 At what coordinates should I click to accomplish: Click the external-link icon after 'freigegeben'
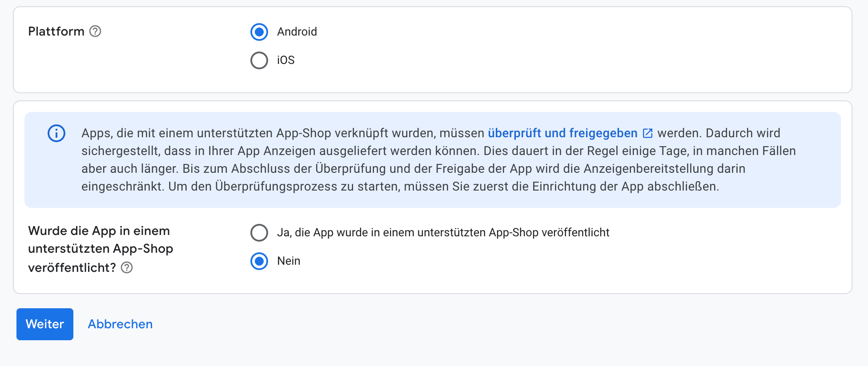coord(648,133)
